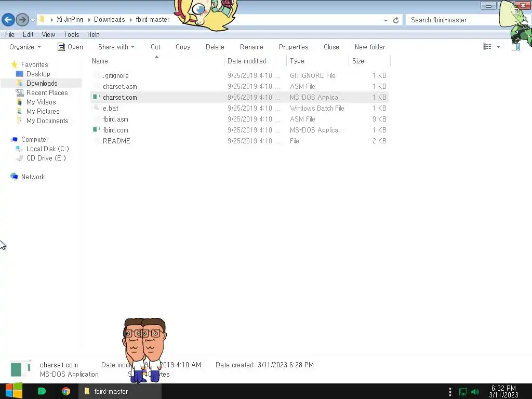This screenshot has height=399, width=532.
Task: Expand the arrow before fbird-master breadcrumb
Action: (x=130, y=20)
